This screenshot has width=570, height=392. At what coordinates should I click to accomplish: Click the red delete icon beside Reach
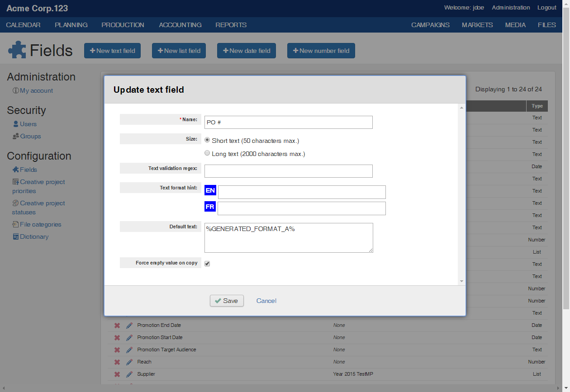coord(117,362)
